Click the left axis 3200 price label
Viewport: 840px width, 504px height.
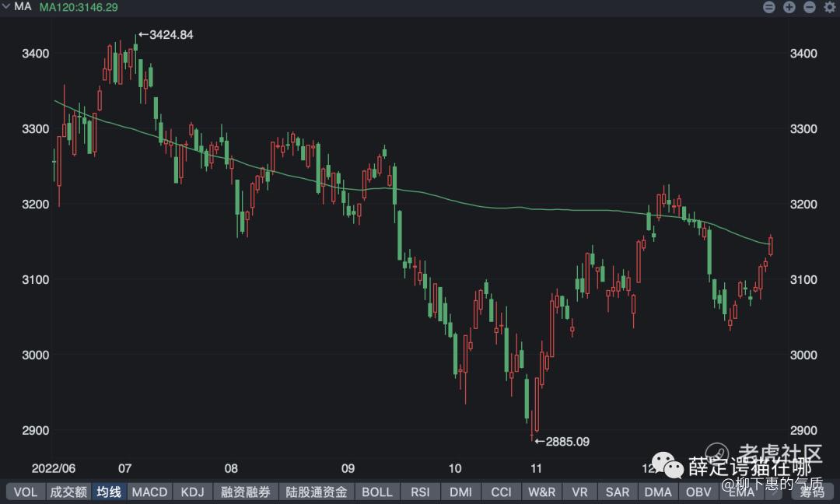[35, 205]
